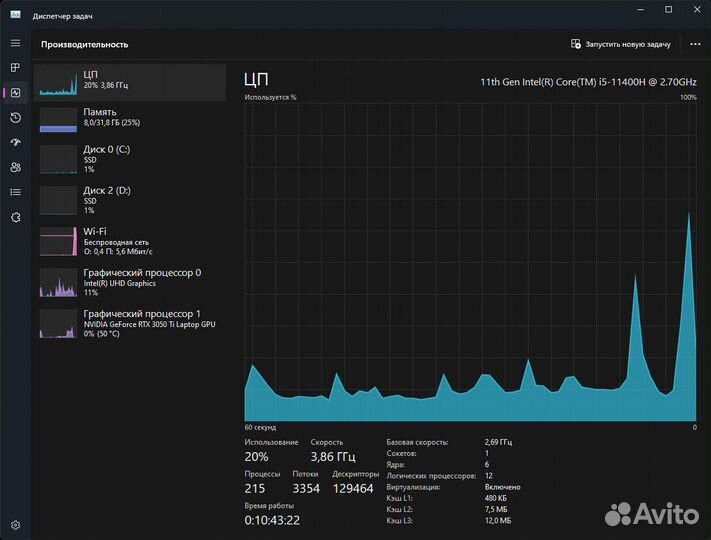Image resolution: width=711 pixels, height=540 pixels.
Task: Select Диск 0 (C:) entry
Action: point(130,159)
